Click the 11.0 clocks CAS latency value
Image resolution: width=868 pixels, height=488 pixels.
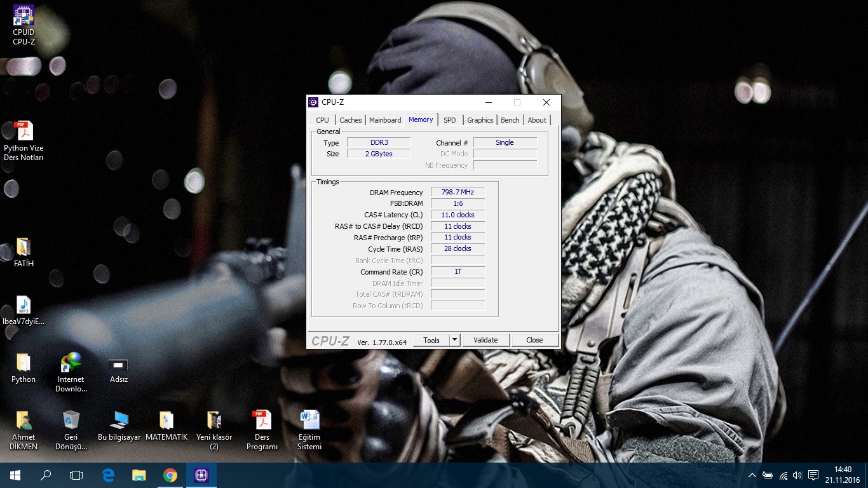[458, 215]
